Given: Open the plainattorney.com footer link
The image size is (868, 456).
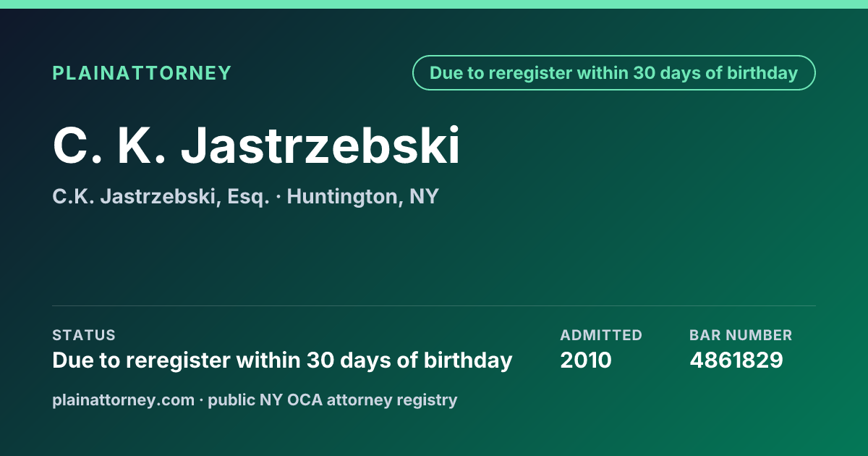Looking at the screenshot, I should (x=124, y=400).
